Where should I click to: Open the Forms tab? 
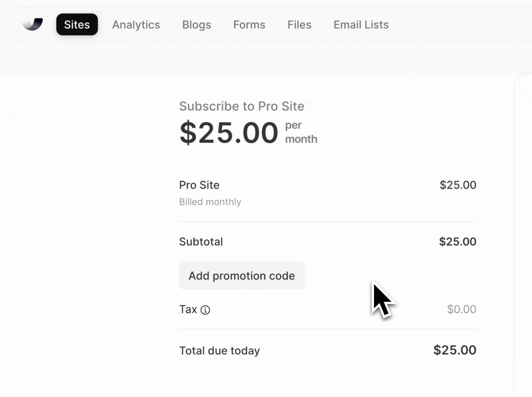click(x=249, y=25)
